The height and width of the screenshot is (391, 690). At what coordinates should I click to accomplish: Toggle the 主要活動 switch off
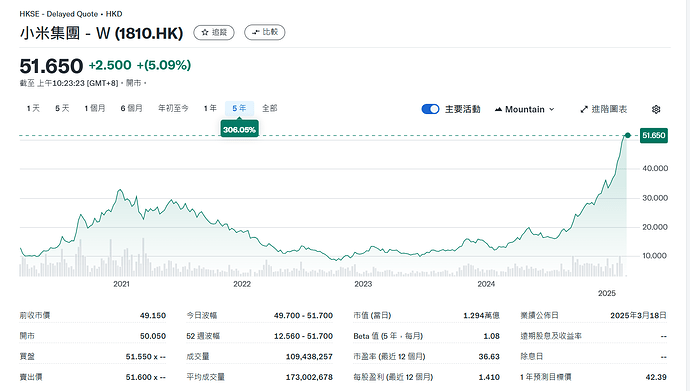pos(430,109)
